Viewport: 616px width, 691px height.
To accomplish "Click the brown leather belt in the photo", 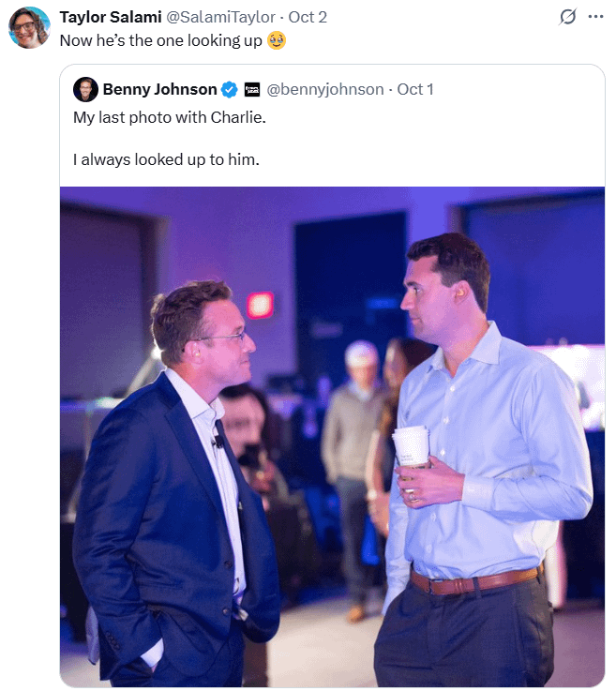I will click(473, 581).
